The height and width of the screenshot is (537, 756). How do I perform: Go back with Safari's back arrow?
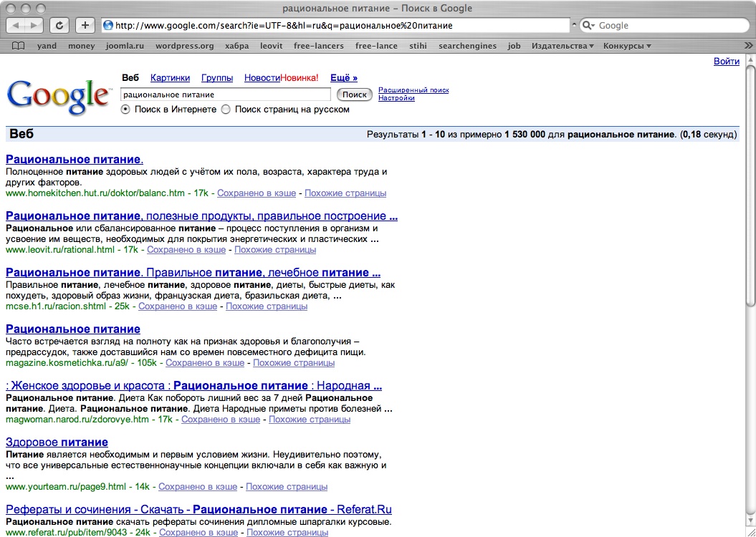16,26
